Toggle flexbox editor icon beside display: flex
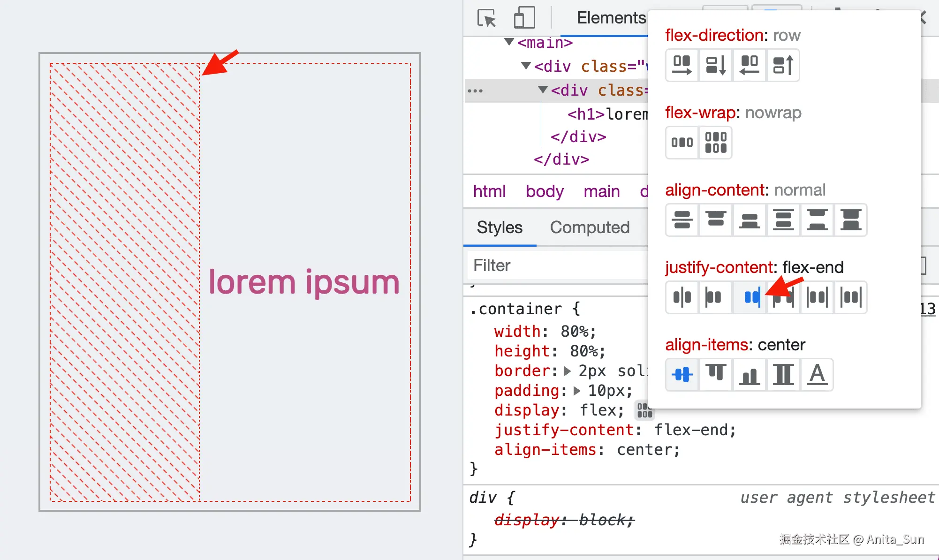This screenshot has height=560, width=939. (x=644, y=410)
